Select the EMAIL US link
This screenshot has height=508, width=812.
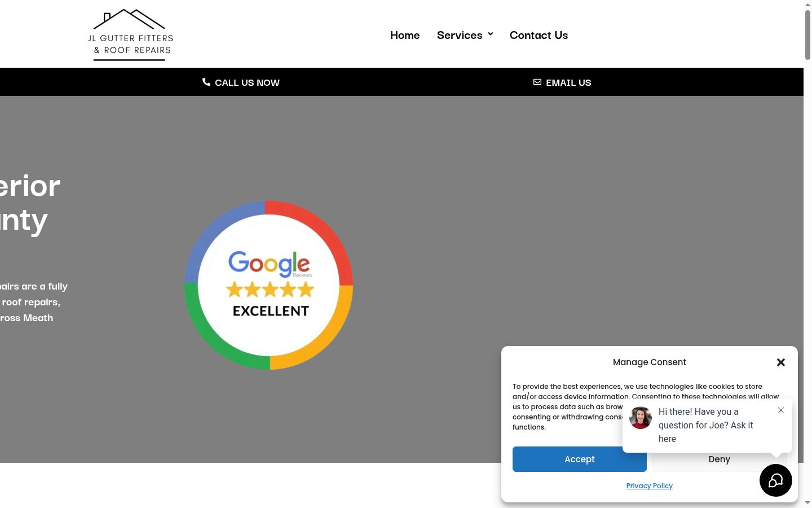click(x=568, y=82)
